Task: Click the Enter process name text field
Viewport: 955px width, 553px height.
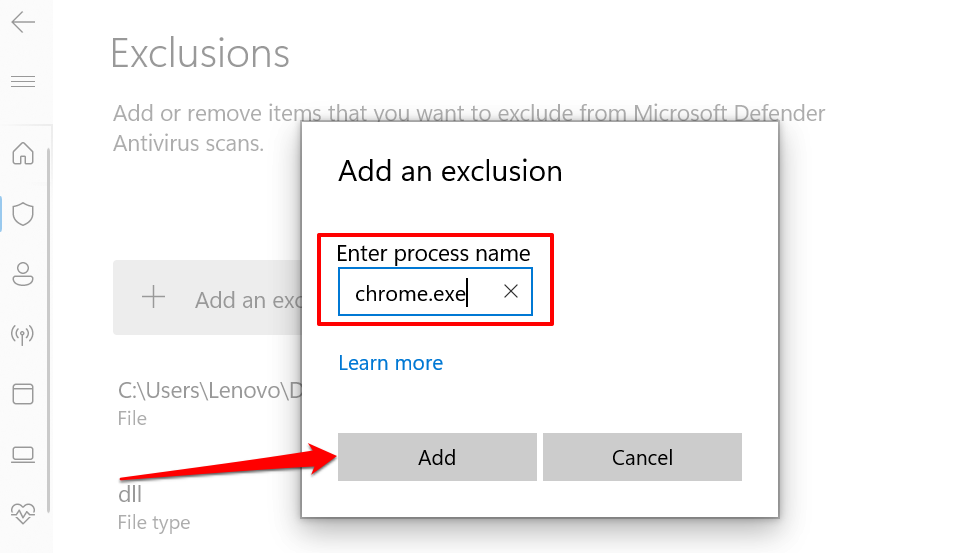Action: click(x=420, y=292)
